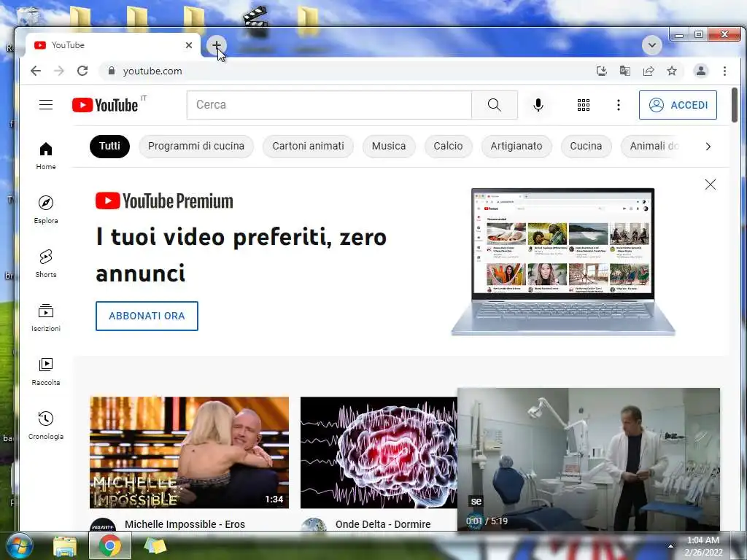The image size is (747, 560).
Task: Show hidden system tray icons
Action: pyautogui.click(x=671, y=546)
